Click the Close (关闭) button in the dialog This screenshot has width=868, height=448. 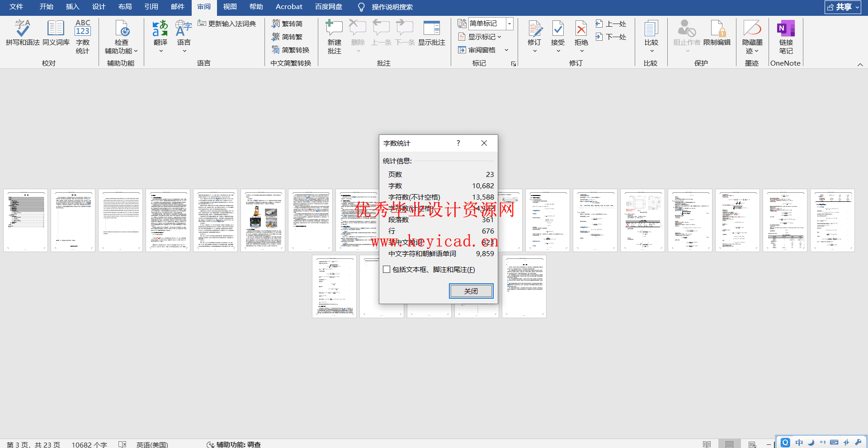click(x=471, y=291)
